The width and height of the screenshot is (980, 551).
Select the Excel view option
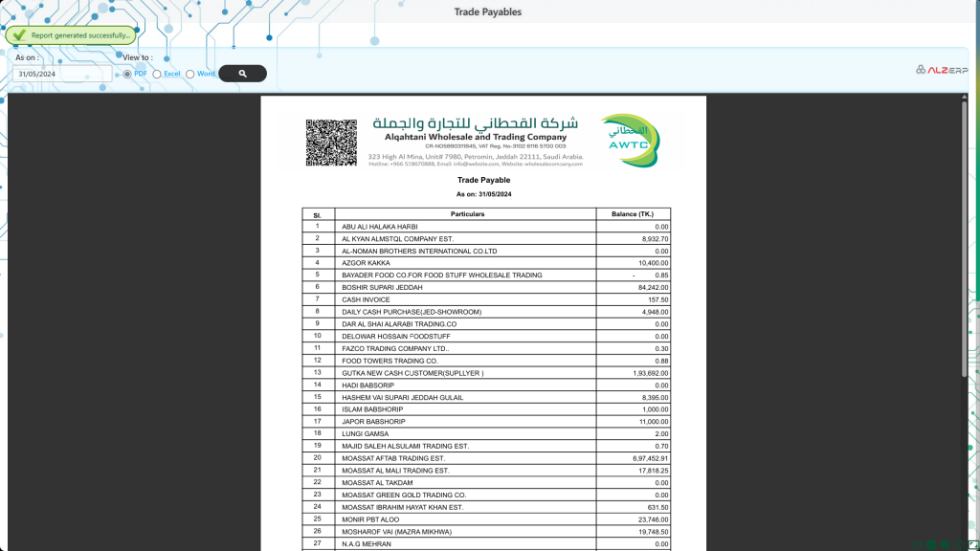pos(157,74)
